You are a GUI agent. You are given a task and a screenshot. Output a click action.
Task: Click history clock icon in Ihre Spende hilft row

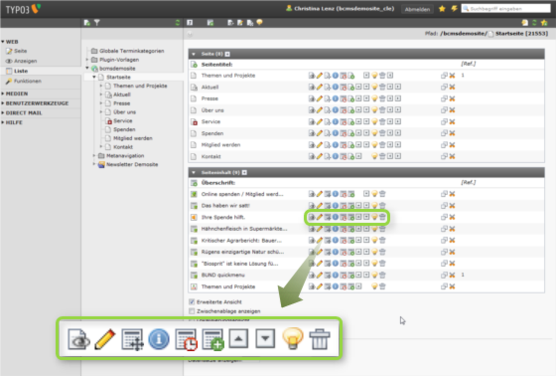pyautogui.click(x=343, y=217)
